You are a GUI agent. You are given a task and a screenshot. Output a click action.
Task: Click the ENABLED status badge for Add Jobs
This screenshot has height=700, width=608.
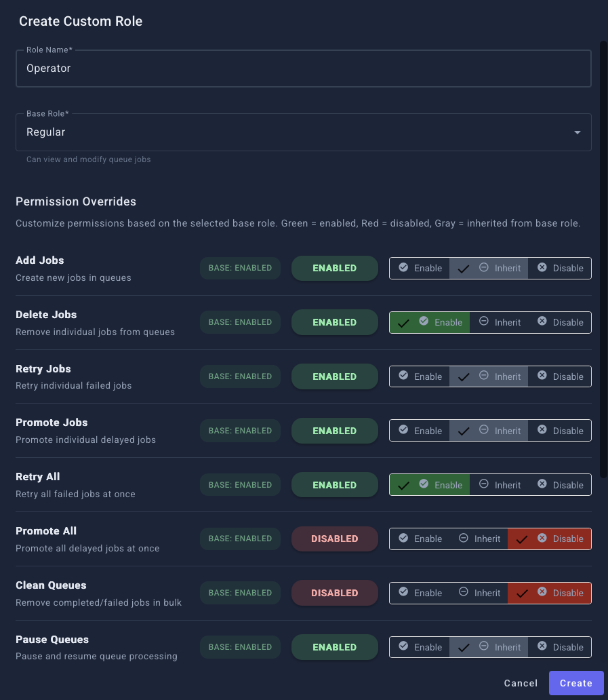(x=335, y=269)
